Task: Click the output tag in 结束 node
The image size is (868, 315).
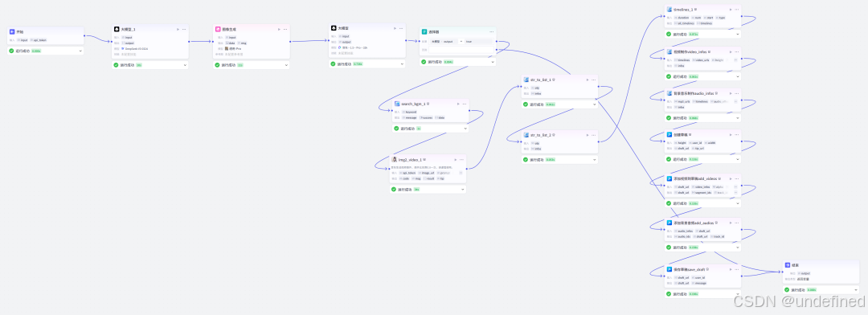Action: (x=805, y=273)
